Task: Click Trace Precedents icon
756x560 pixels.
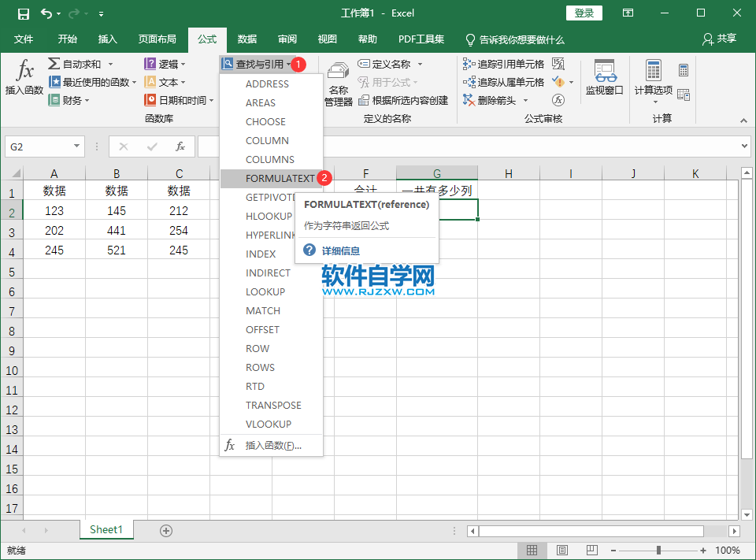Action: point(469,64)
